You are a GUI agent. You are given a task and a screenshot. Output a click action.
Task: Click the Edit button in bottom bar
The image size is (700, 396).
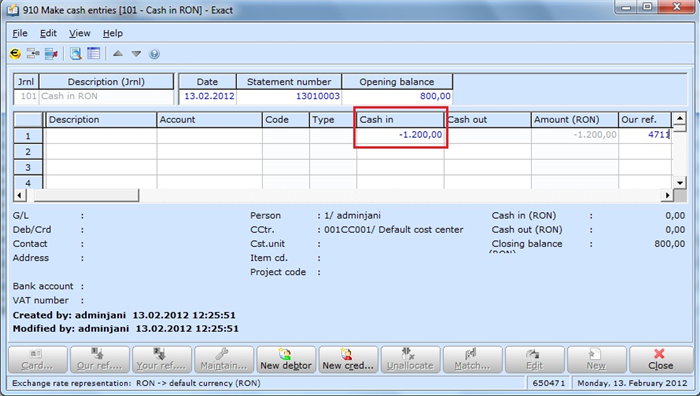[534, 359]
